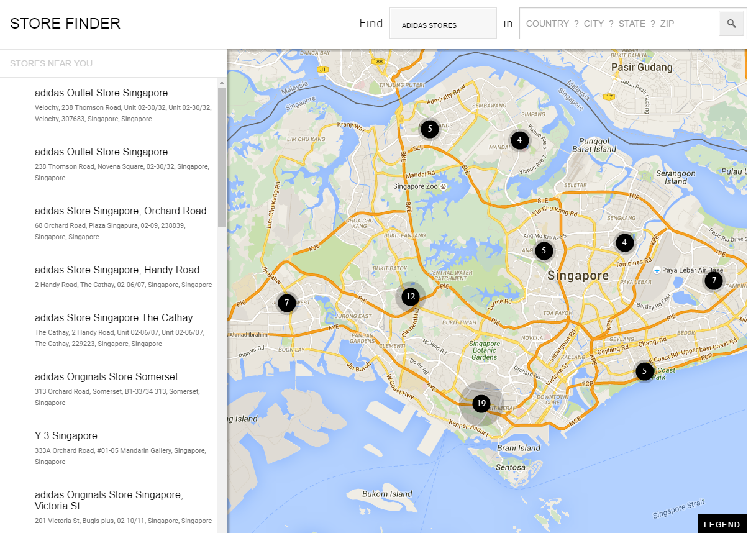The width and height of the screenshot is (756, 533).
Task: Click the store list scrollbar thumb
Action: click(222, 158)
